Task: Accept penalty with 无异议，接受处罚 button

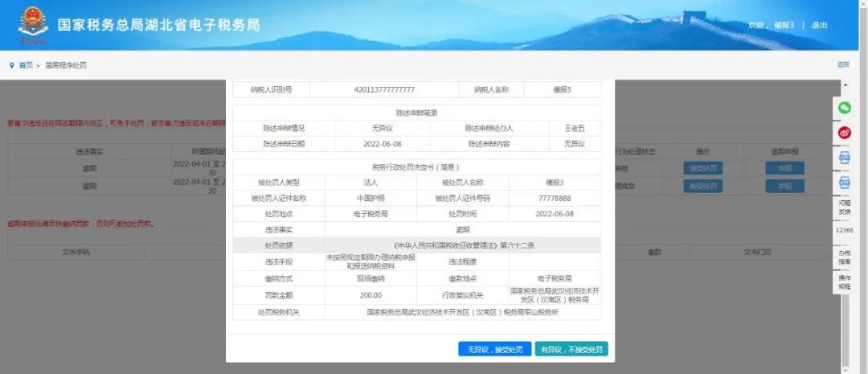Action: click(x=495, y=349)
